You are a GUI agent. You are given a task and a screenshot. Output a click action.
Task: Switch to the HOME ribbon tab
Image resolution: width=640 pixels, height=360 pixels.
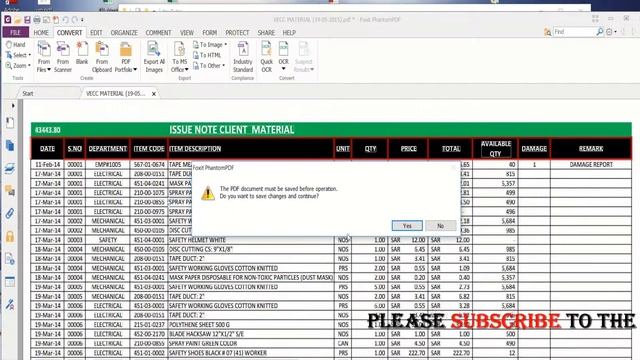(41, 33)
